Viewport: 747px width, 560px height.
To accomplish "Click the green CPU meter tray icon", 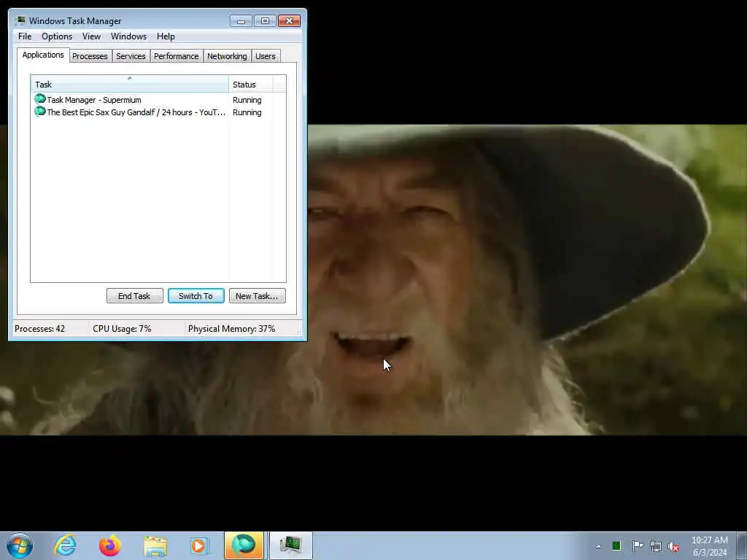I will coord(616,545).
